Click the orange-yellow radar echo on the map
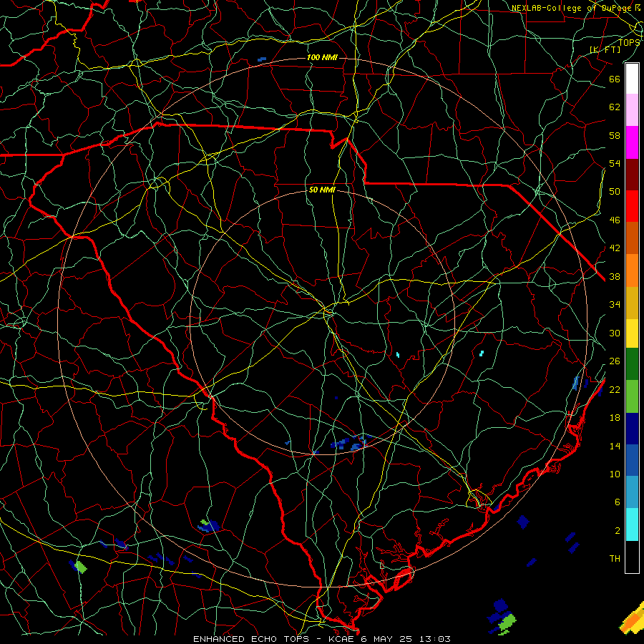Image resolution: width=644 pixels, height=644 pixels. point(633,618)
